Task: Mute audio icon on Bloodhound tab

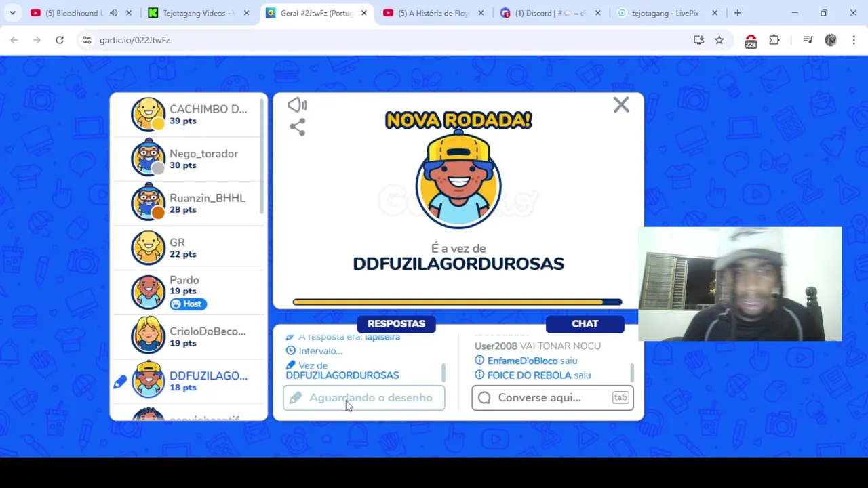Action: point(113,13)
